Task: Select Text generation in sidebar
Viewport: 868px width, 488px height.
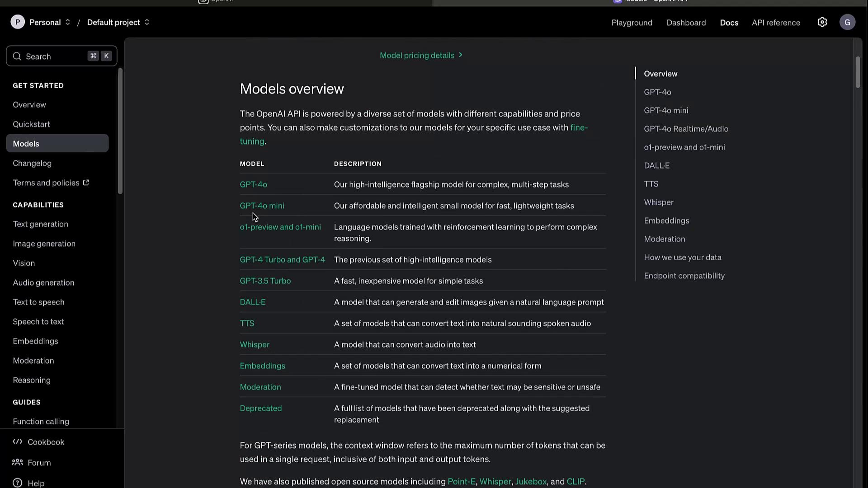Action: 40,224
